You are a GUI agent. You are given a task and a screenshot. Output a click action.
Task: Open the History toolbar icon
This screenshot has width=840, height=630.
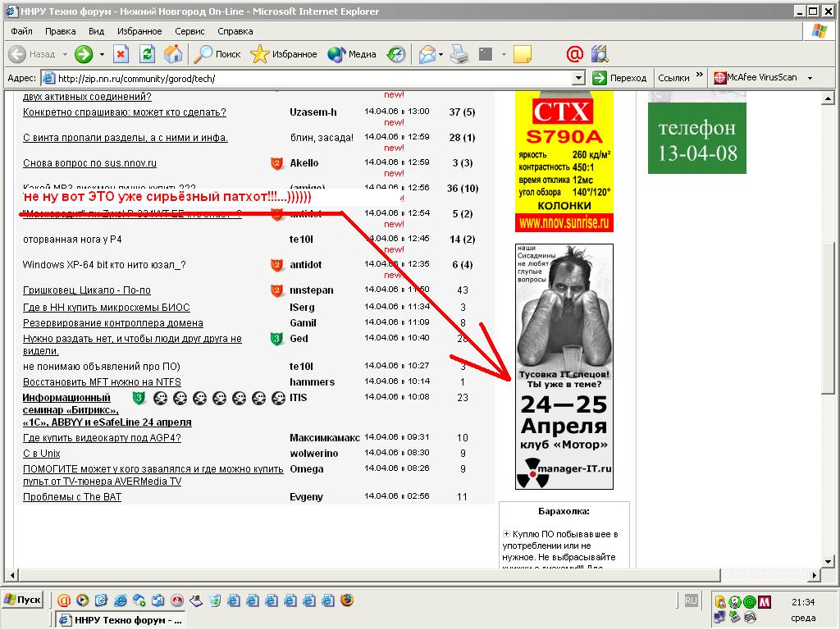point(396,54)
